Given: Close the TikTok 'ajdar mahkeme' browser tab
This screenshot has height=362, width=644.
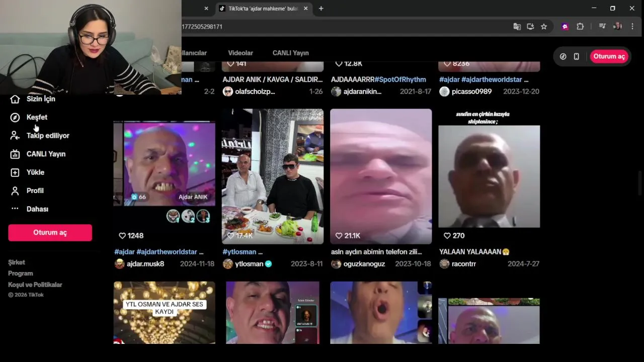Looking at the screenshot, I should pyautogui.click(x=305, y=9).
